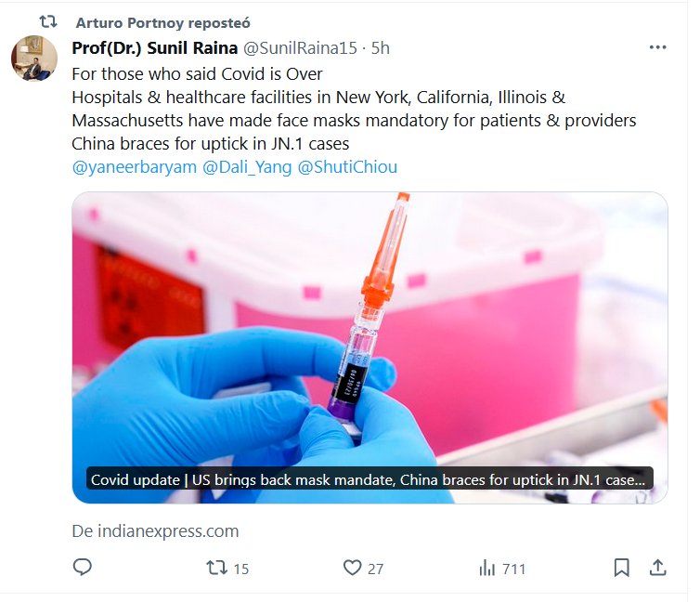
Task: Share the tweet using the share icon
Action: (657, 568)
